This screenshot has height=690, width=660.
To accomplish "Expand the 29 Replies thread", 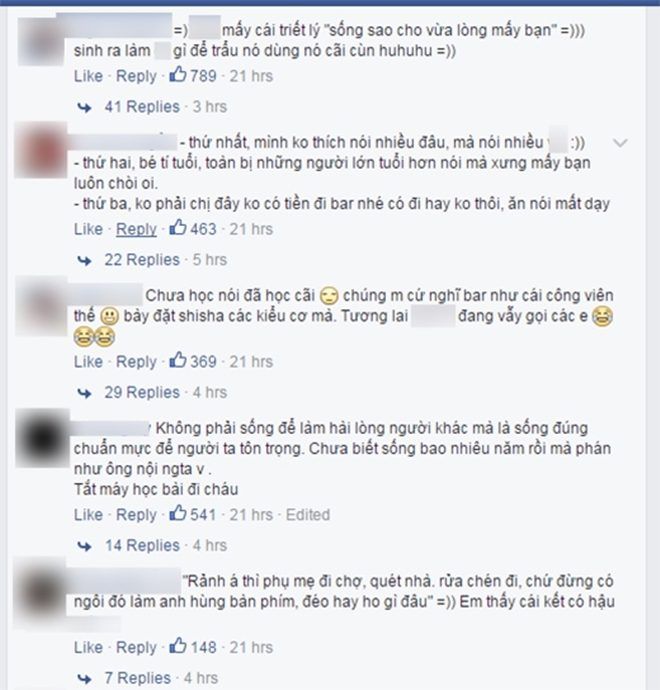I will click(142, 392).
